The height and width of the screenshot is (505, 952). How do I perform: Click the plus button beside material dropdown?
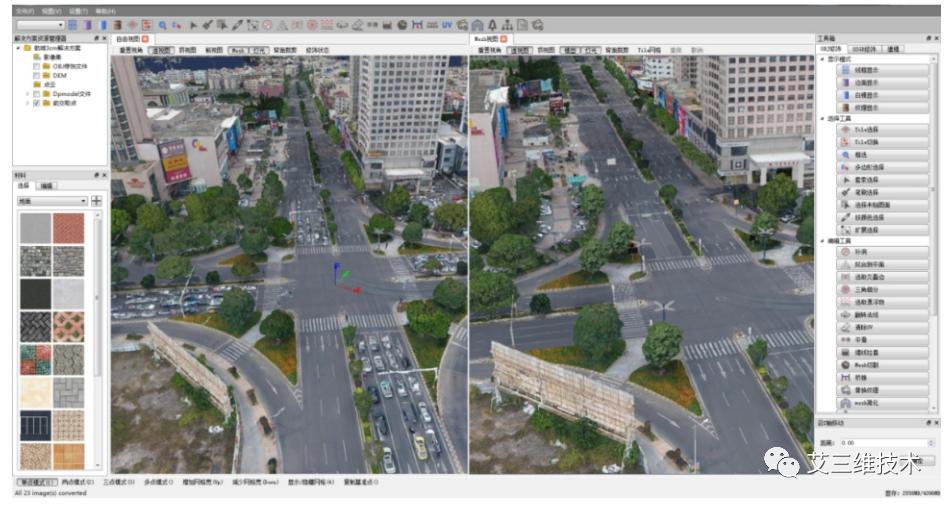tap(97, 201)
